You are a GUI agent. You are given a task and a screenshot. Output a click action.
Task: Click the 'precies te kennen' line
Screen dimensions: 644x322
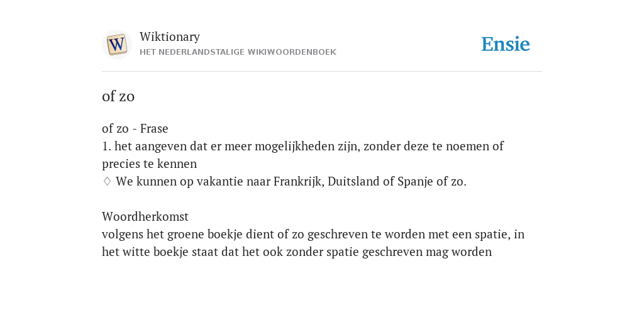tap(150, 164)
